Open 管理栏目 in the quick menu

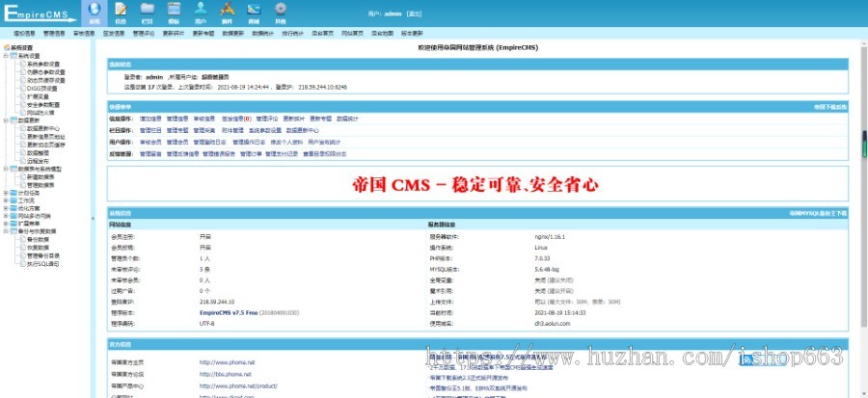(x=150, y=130)
